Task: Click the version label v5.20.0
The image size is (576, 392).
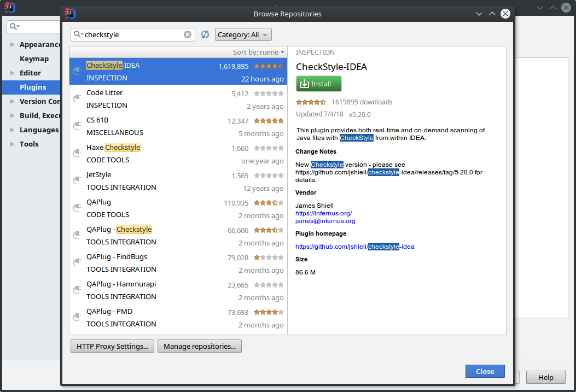Action: point(359,114)
